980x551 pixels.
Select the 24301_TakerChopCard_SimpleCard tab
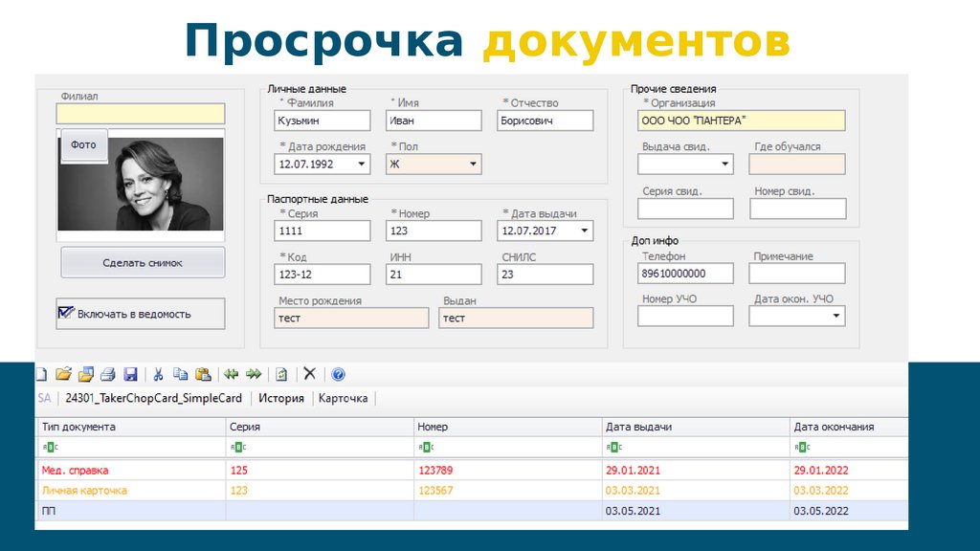click(154, 398)
